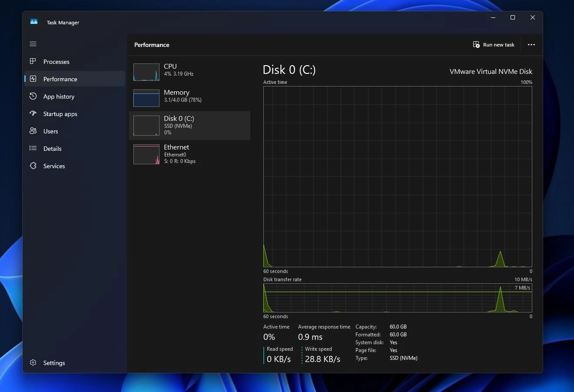The width and height of the screenshot is (574, 392).
Task: Expand the navigation sidebar hamburger
Action: tap(33, 44)
